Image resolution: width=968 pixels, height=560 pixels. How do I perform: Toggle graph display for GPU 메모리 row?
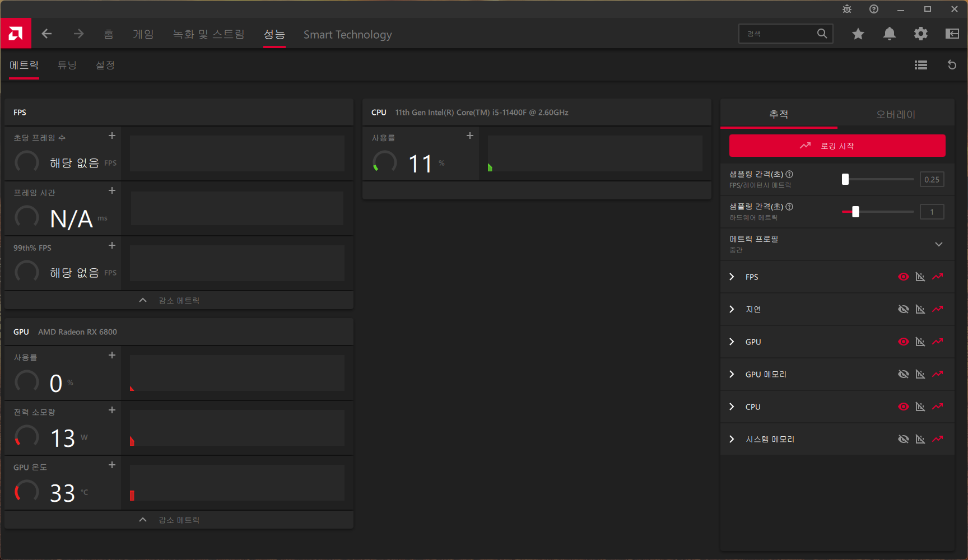(920, 374)
